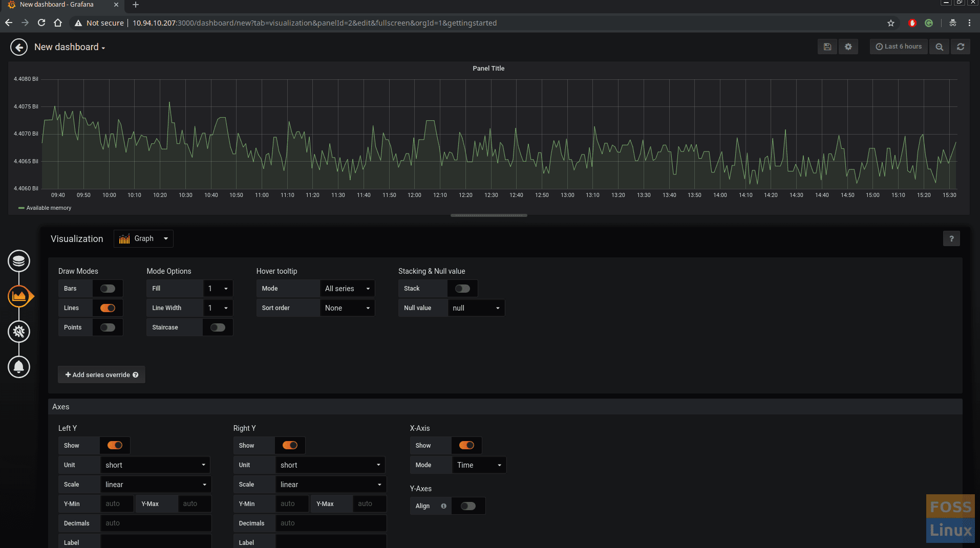Open the Graph visualization type dropdown
980x548 pixels.
tap(143, 238)
